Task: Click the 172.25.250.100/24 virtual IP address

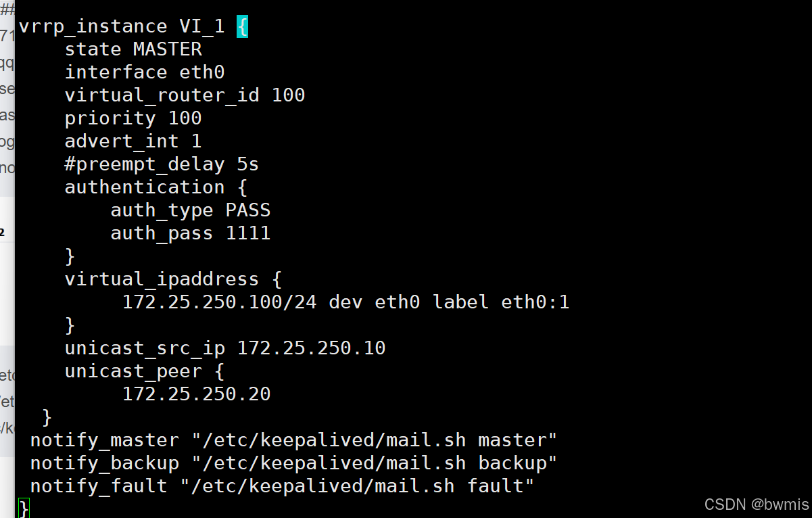Action: [x=220, y=302]
